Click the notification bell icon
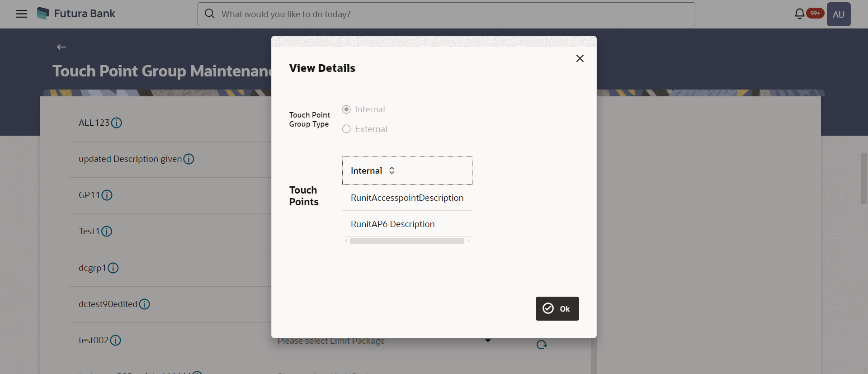Image resolution: width=868 pixels, height=374 pixels. click(799, 14)
